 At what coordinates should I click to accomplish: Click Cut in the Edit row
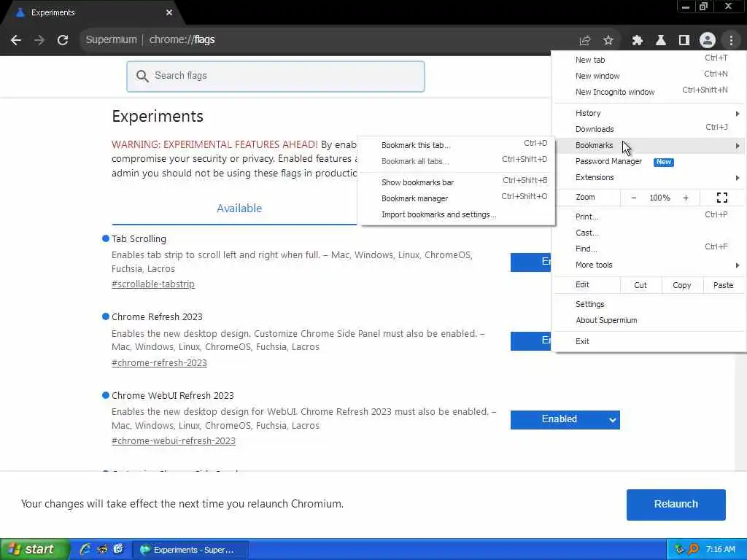click(x=640, y=285)
